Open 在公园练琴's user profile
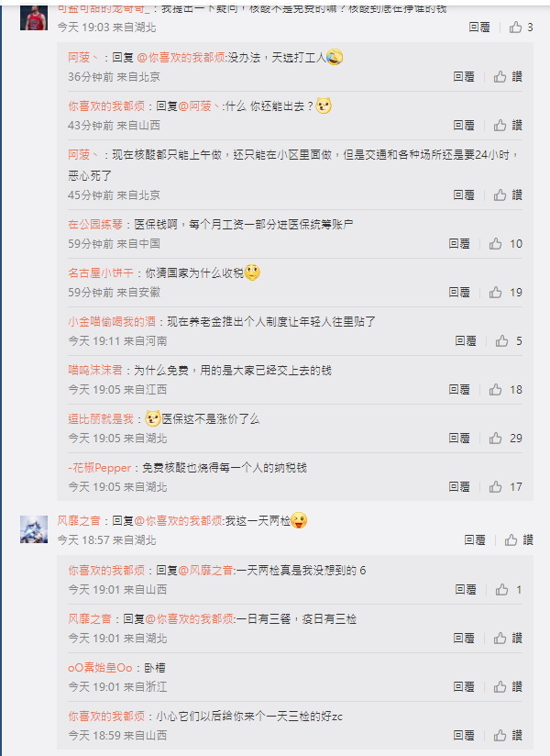Screen dimensions: 550x756 point(95,224)
